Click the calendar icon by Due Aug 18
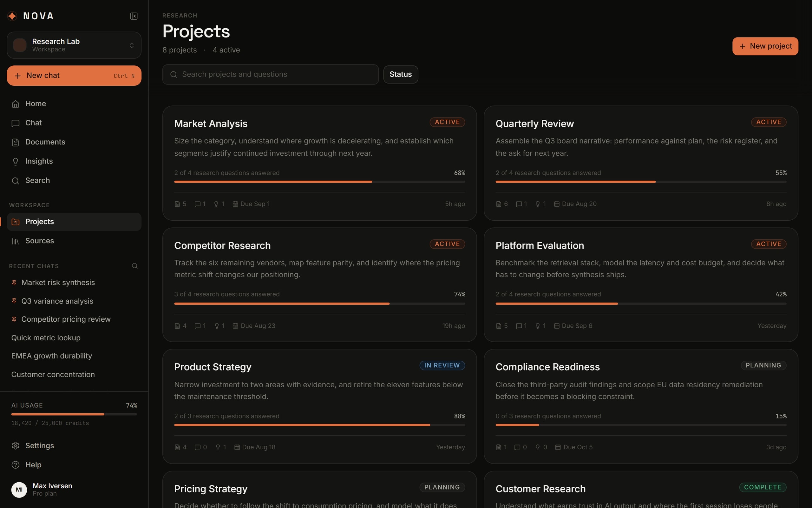This screenshot has width=812, height=508. tap(237, 447)
